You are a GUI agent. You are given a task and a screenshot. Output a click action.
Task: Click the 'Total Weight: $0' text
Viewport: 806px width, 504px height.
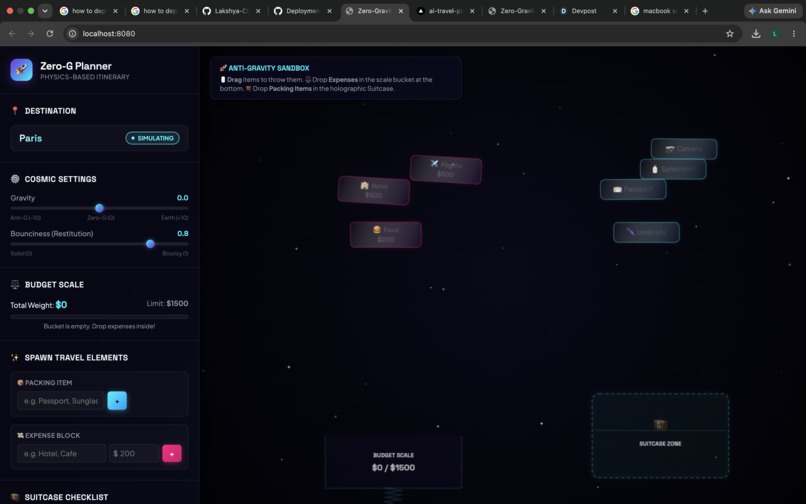[39, 305]
